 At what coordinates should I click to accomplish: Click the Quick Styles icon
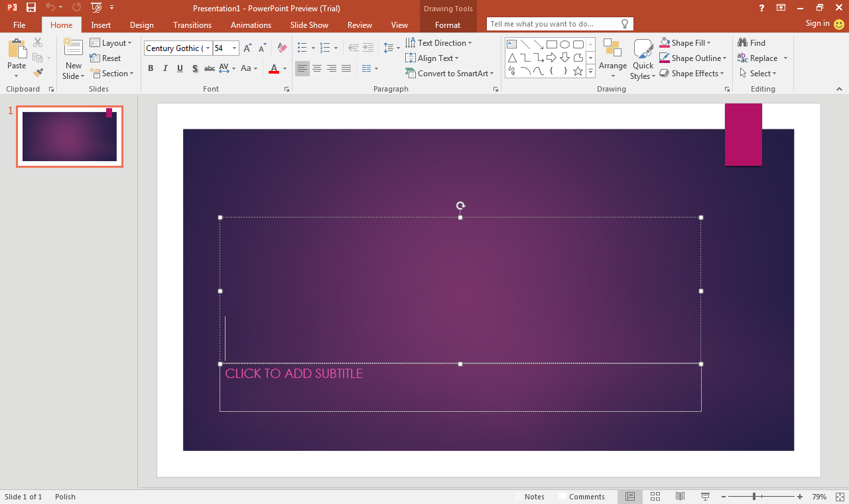[x=643, y=58]
